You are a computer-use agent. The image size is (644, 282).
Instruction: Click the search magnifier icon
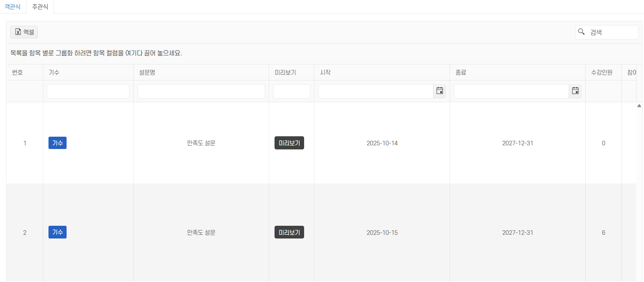581,32
